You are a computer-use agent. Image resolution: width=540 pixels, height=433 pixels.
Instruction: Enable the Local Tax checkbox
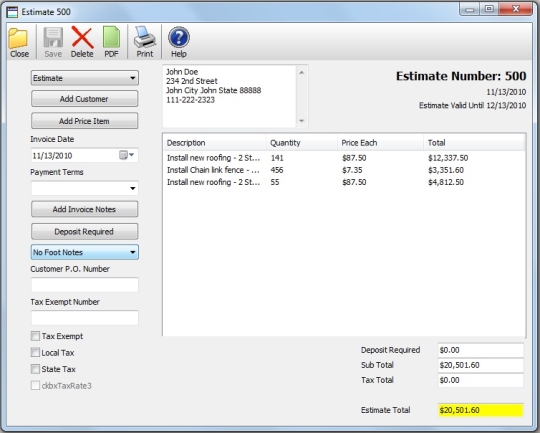tap(35, 352)
